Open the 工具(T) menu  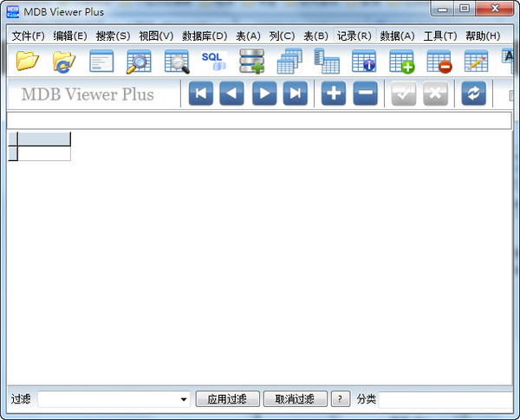tap(439, 36)
